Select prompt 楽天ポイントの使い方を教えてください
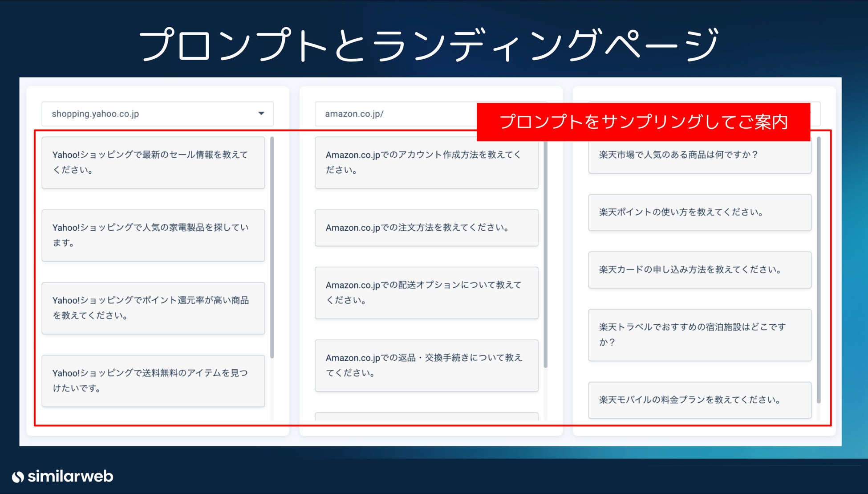 click(700, 212)
